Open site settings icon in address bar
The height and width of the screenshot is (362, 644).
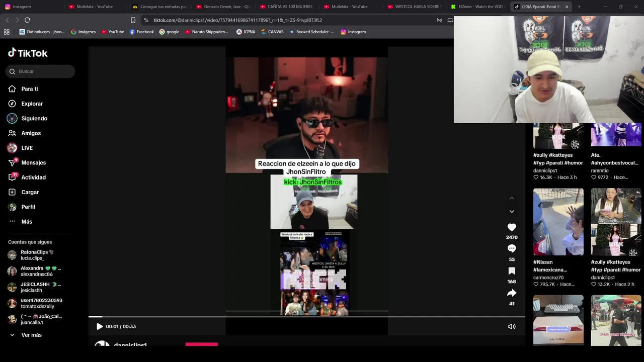coord(146,20)
